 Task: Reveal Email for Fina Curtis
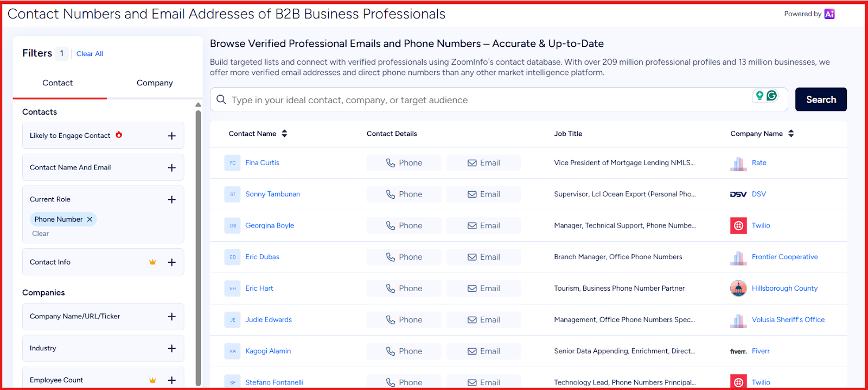point(483,163)
